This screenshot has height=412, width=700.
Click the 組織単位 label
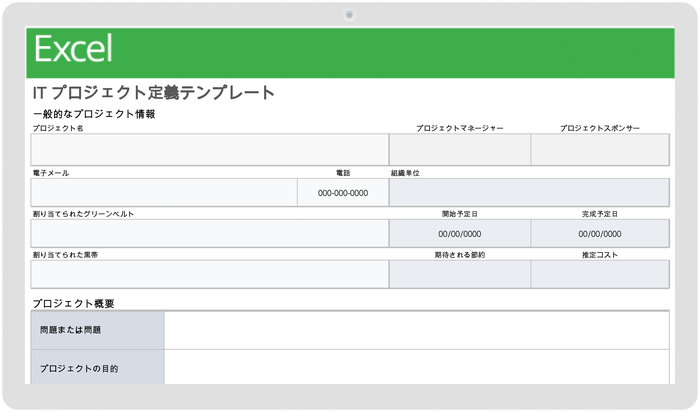405,173
